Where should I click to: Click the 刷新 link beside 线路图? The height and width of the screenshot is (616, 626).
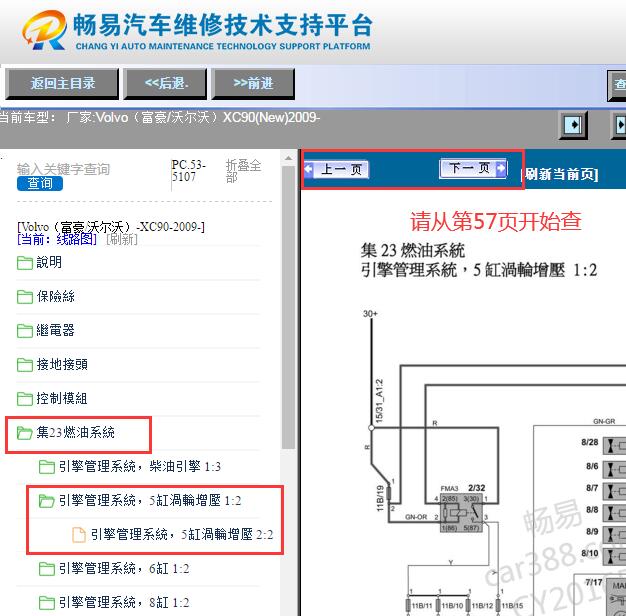[122, 240]
